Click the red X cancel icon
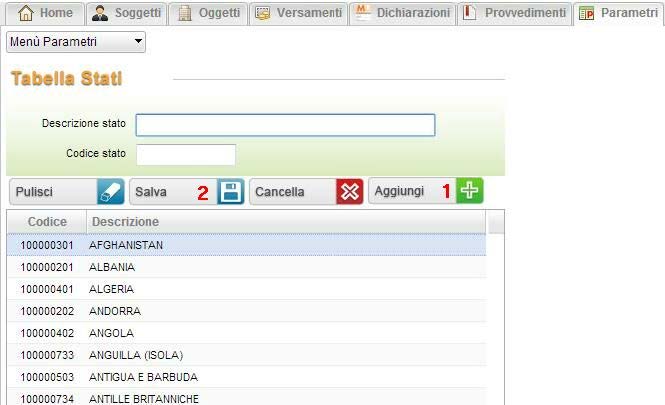This screenshot has width=665, height=405. point(350,192)
